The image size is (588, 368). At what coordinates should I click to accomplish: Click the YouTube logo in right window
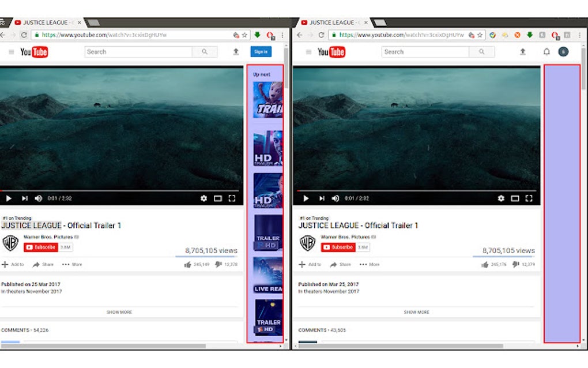coord(331,52)
